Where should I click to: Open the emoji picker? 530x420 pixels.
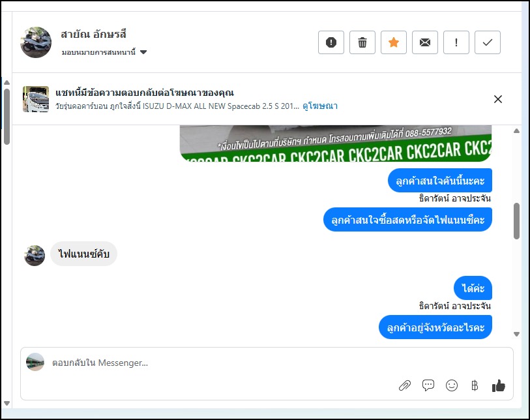tap(452, 385)
